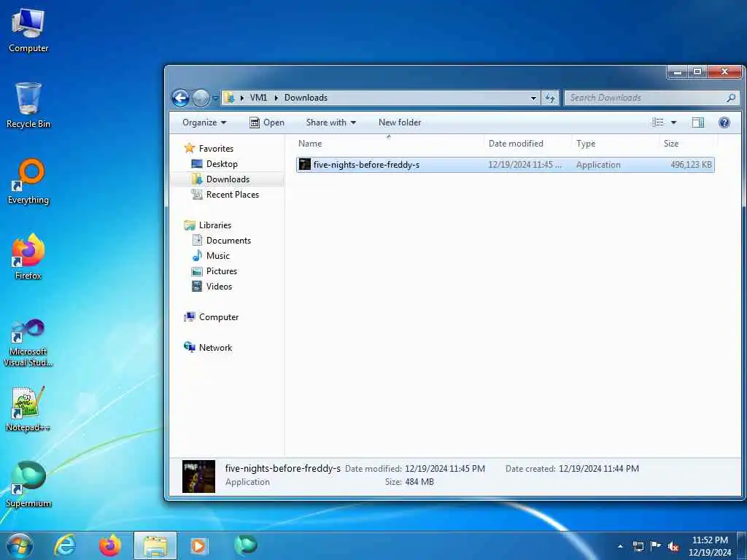Select the Everything search shortcut on desktop
The height and width of the screenshot is (560, 747).
pos(28,182)
